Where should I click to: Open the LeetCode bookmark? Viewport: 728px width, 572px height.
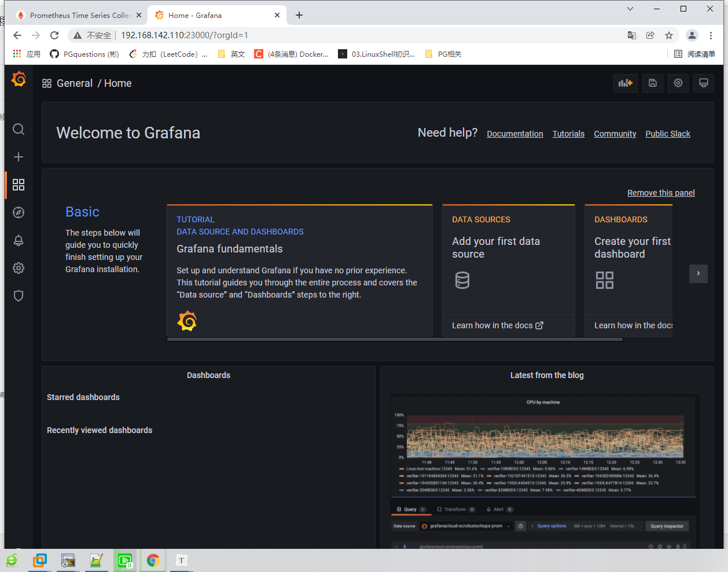[168, 54]
